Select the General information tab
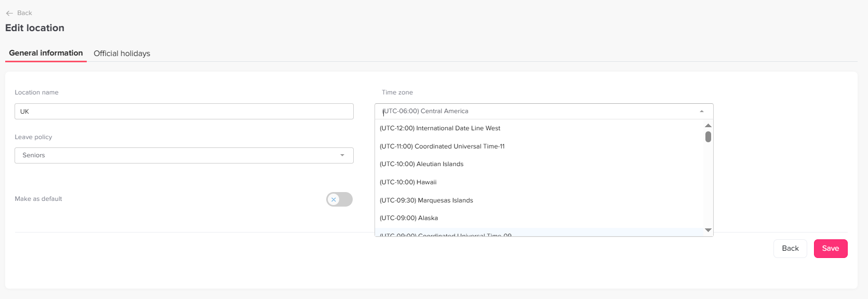Screen dimensions: 868x299 tap(46, 53)
